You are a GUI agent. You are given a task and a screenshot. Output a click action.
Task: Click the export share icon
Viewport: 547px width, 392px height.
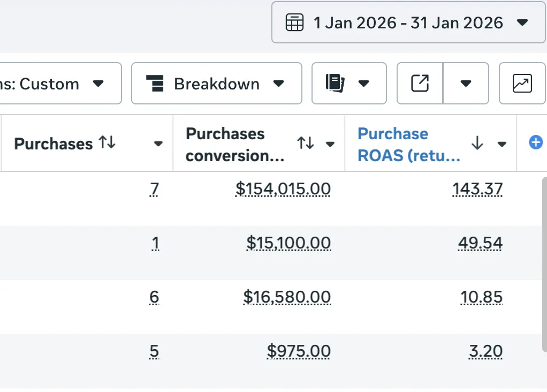point(420,83)
